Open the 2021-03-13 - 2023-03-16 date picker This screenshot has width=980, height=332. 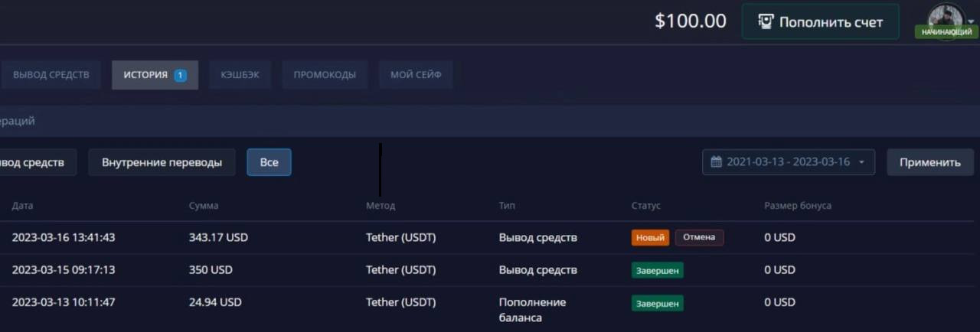pyautogui.click(x=788, y=162)
